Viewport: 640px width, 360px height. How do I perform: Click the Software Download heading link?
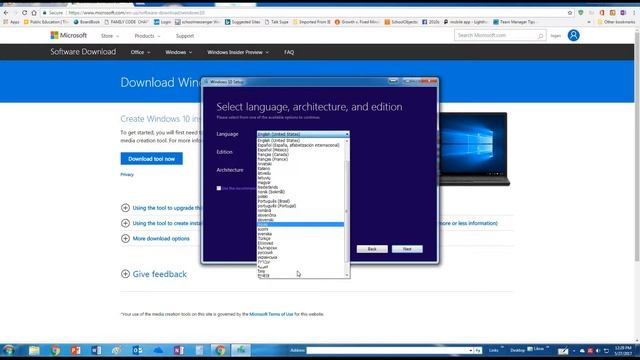[83, 52]
